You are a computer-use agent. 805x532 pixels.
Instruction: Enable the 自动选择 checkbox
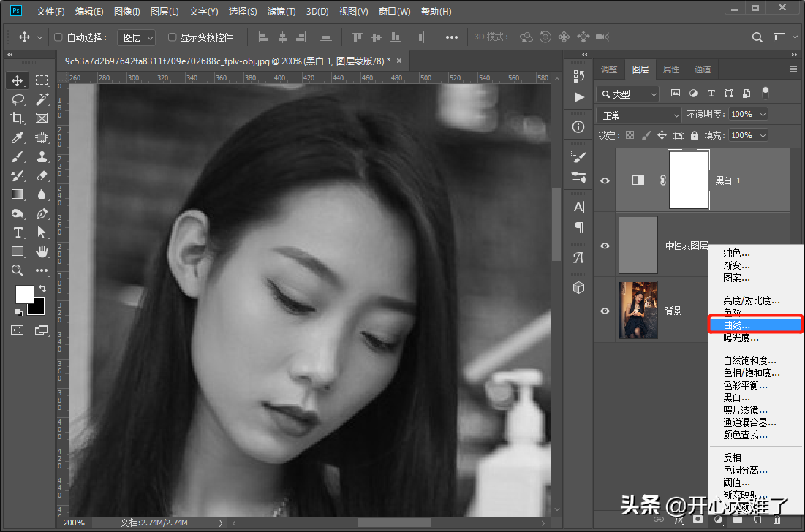pyautogui.click(x=59, y=37)
